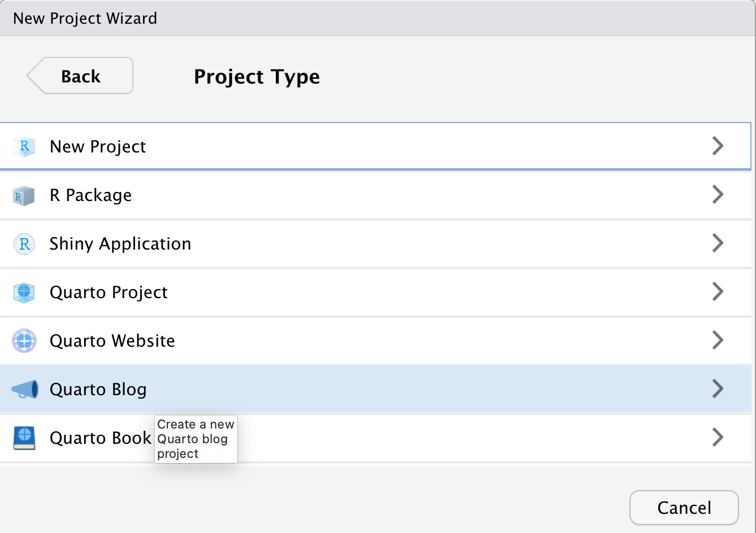Click the R Package box icon
756x533 pixels.
click(x=24, y=195)
